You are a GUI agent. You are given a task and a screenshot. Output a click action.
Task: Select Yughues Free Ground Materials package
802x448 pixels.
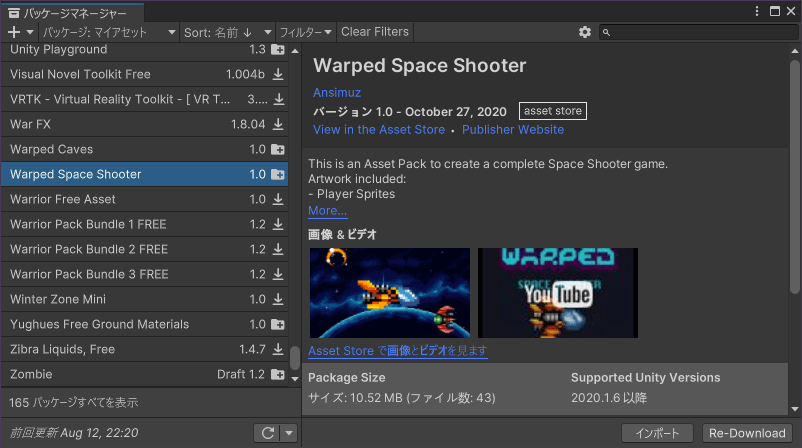(x=145, y=324)
